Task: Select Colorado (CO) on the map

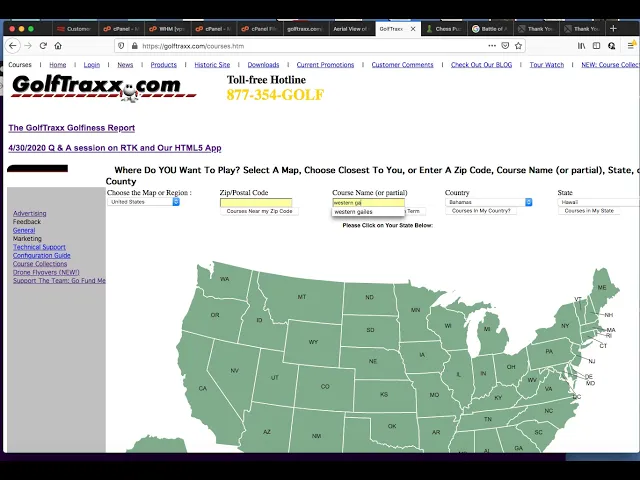Action: click(325, 386)
